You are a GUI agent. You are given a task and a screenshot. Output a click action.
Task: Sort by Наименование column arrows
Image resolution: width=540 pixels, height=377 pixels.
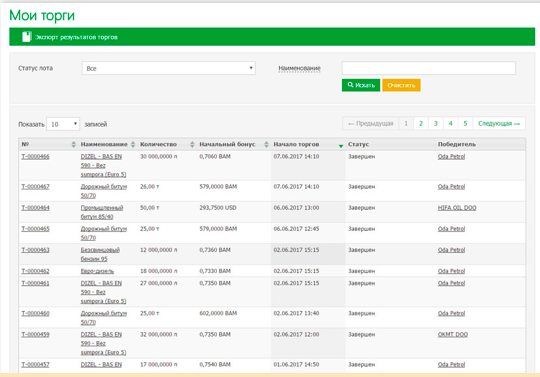133,144
